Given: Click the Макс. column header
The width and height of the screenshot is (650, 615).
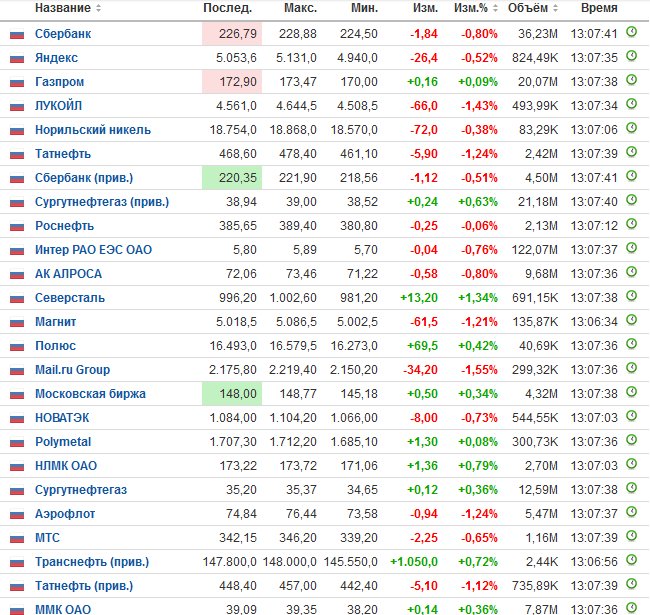Looking at the screenshot, I should (x=301, y=8).
